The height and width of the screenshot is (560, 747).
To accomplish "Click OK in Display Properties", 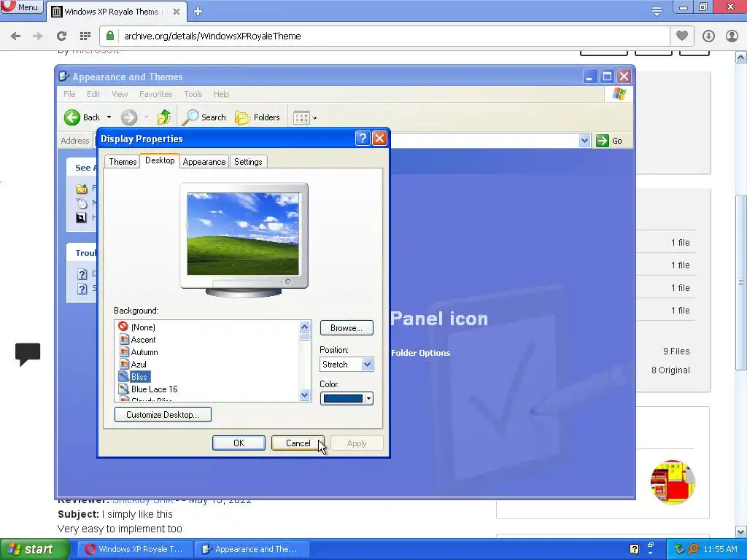I will [x=239, y=443].
